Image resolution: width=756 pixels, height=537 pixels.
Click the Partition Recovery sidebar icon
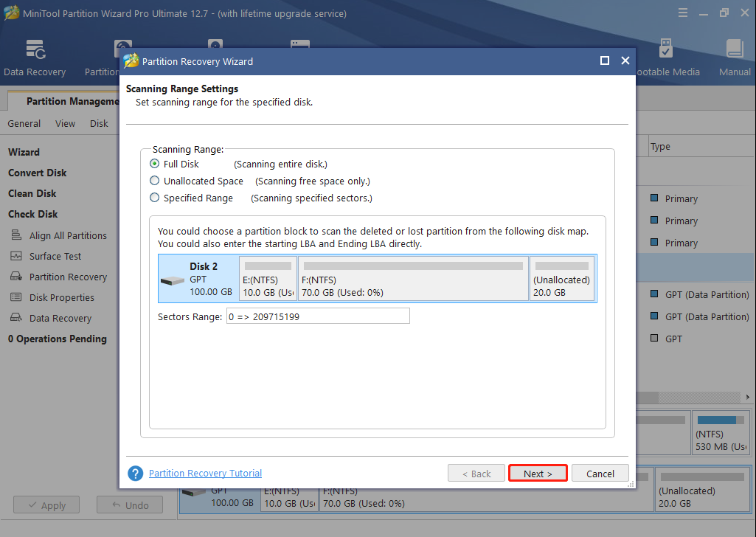(x=16, y=277)
